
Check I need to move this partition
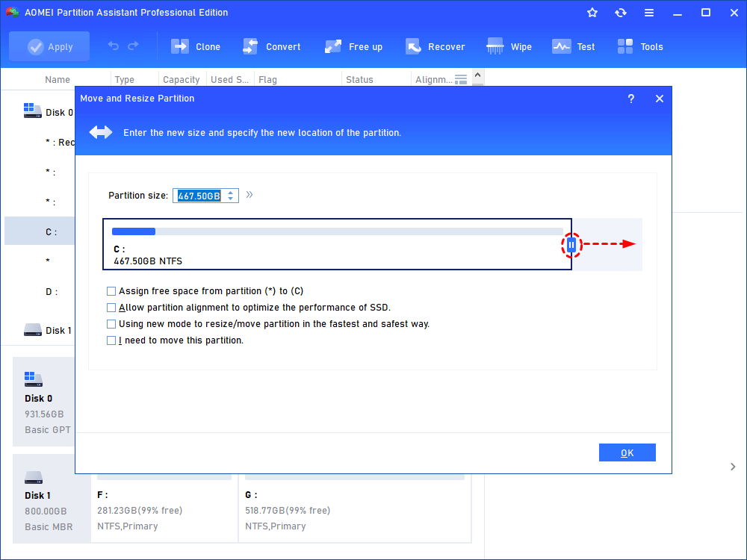pos(111,340)
